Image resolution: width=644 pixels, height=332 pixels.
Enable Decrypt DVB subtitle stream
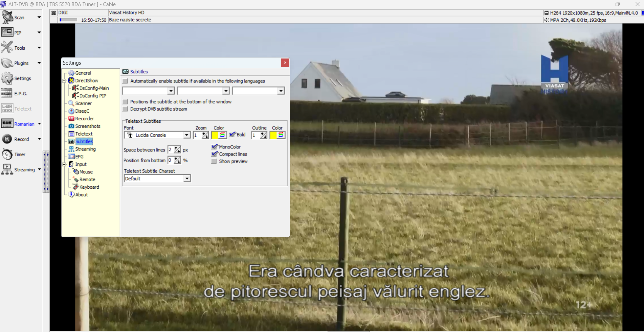coord(125,109)
